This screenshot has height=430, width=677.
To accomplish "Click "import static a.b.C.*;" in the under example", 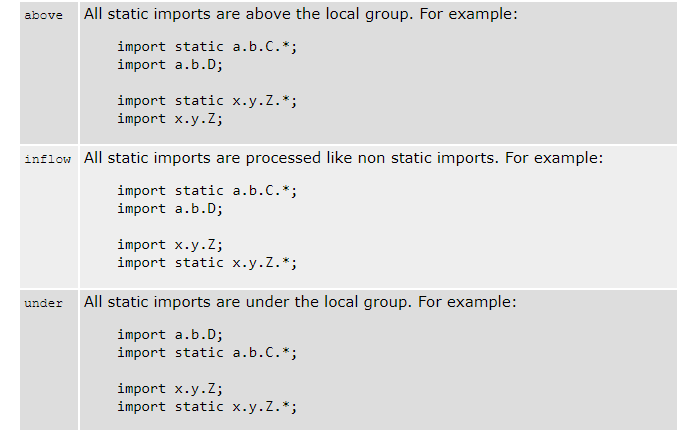I will 207,353.
